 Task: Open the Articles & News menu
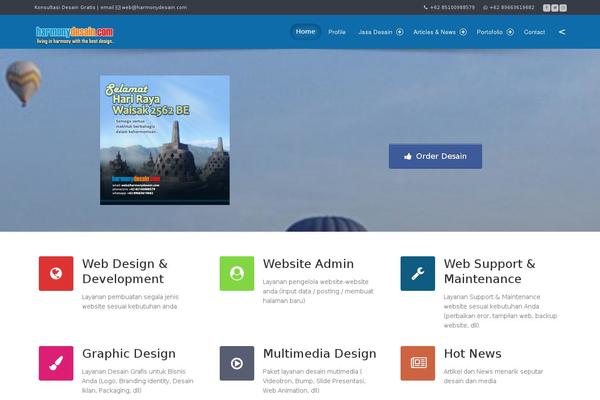[434, 32]
